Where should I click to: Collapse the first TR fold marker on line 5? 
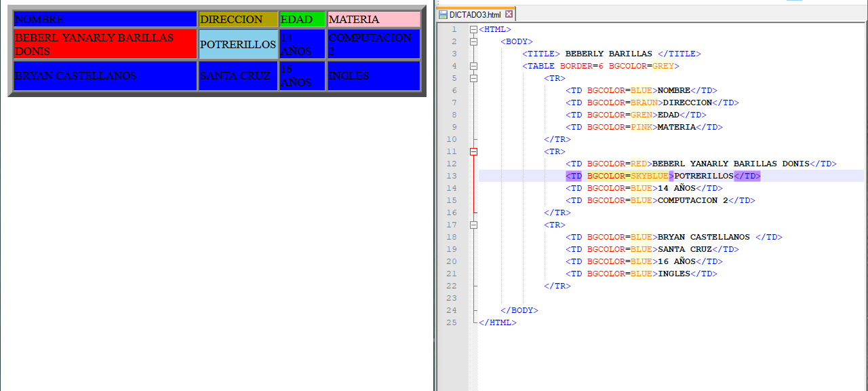click(x=473, y=78)
